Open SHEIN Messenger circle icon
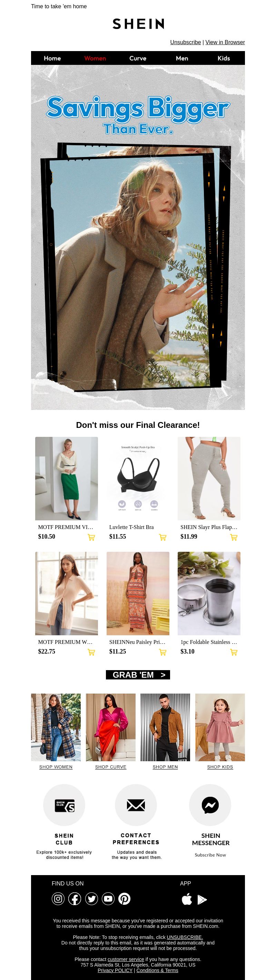 [210, 805]
